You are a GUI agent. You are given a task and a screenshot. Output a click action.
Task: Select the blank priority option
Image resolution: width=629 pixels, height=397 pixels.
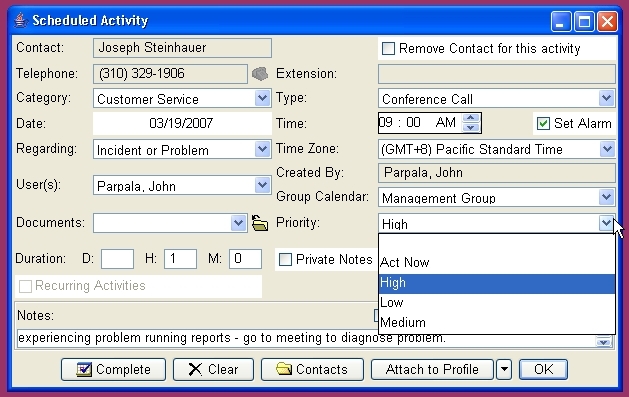(x=497, y=244)
